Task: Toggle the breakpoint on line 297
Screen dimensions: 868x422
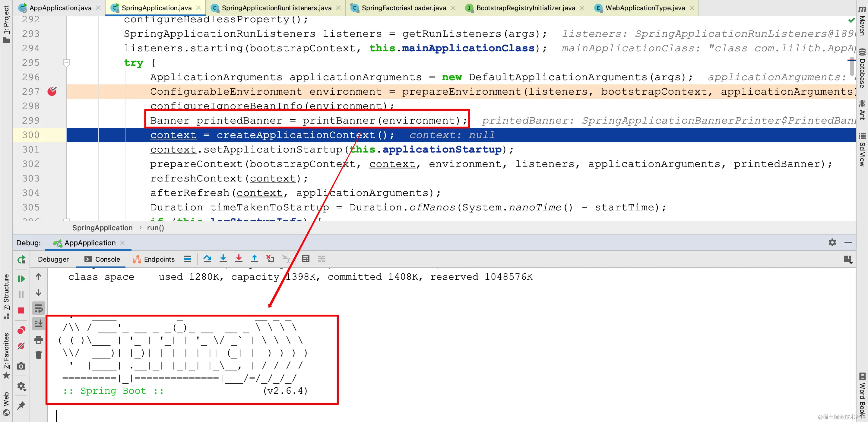Action: click(52, 91)
